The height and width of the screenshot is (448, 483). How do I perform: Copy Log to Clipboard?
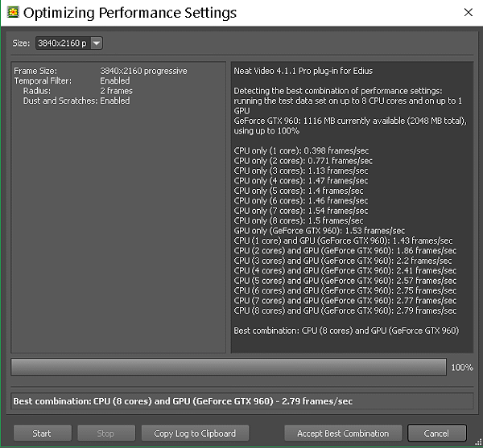click(196, 434)
